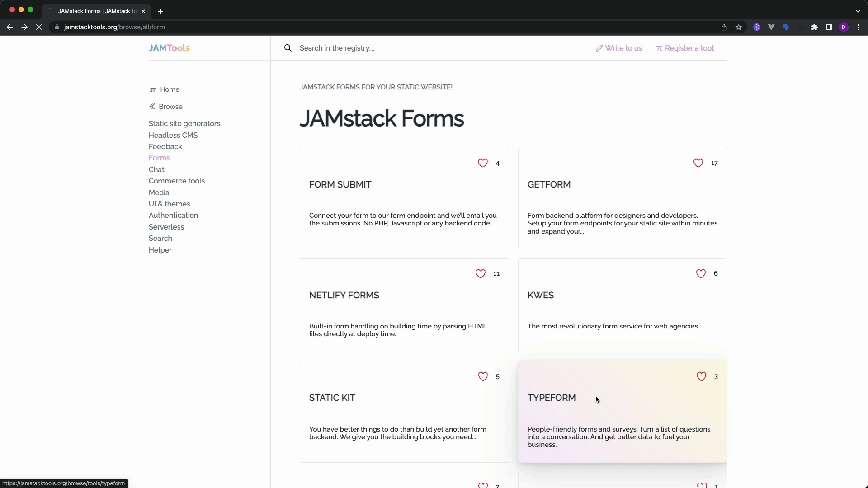This screenshot has height=488, width=868.
Task: Click the V-shaped extension icon
Action: tap(771, 27)
